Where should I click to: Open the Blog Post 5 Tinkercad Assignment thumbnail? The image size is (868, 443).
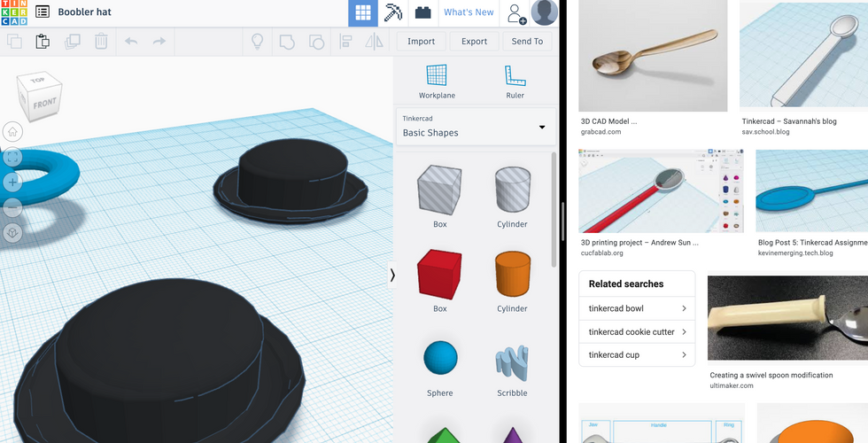pyautogui.click(x=811, y=191)
